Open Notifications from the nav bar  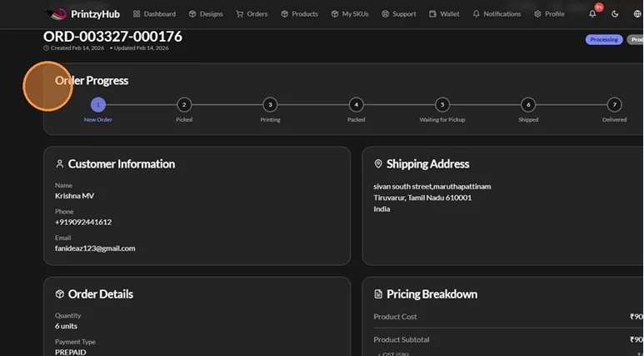pos(497,14)
